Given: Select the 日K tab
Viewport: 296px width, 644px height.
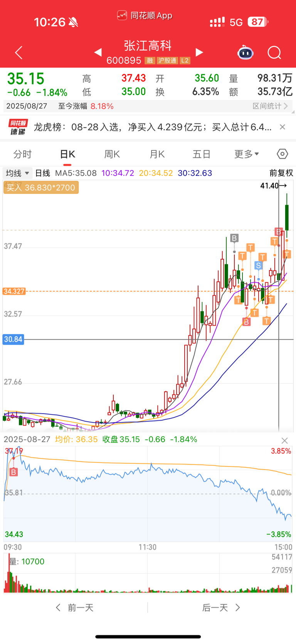Looking at the screenshot, I should point(67,154).
